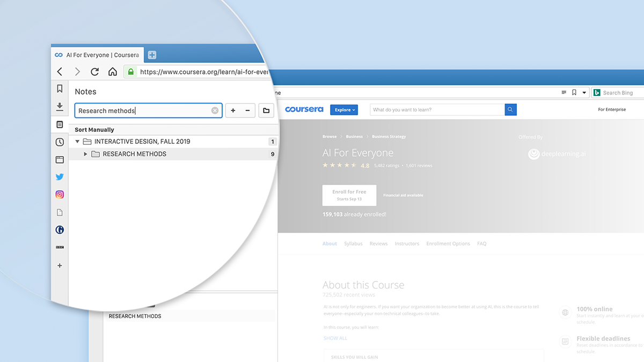Open the Explore dropdown on Coursera
Screen dimensions: 644x362
pos(343,109)
